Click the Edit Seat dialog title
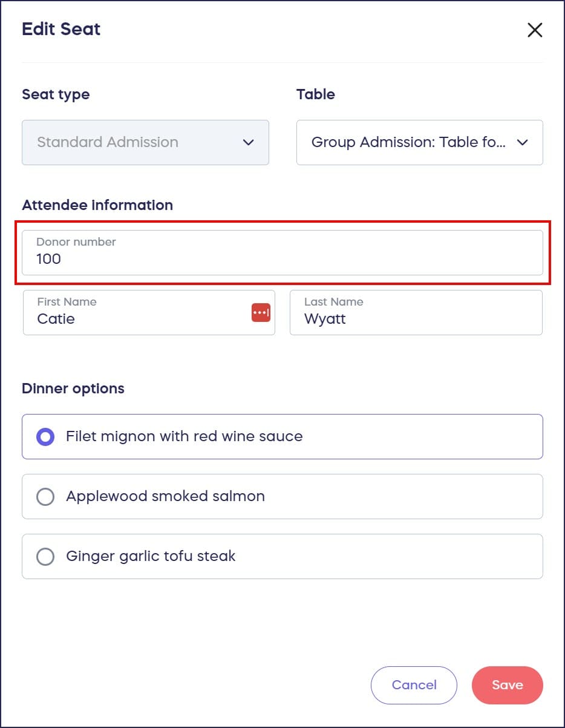This screenshot has height=728, width=565. tap(61, 29)
